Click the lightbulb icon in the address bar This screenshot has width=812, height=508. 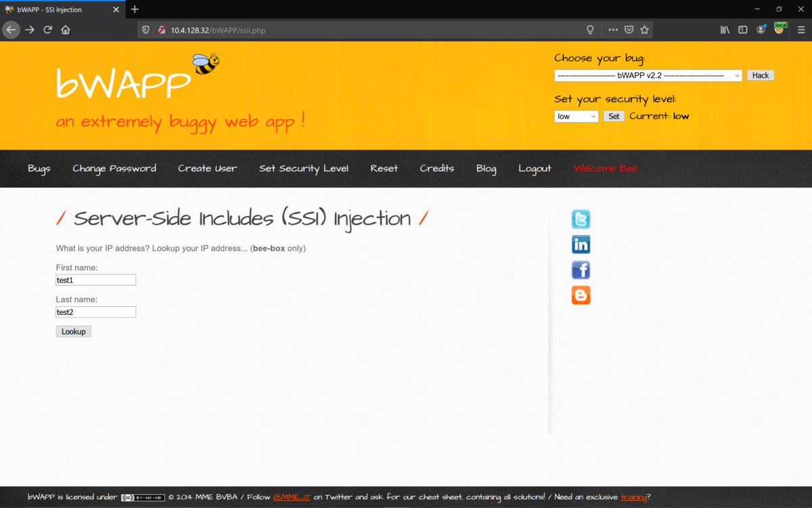pos(590,30)
